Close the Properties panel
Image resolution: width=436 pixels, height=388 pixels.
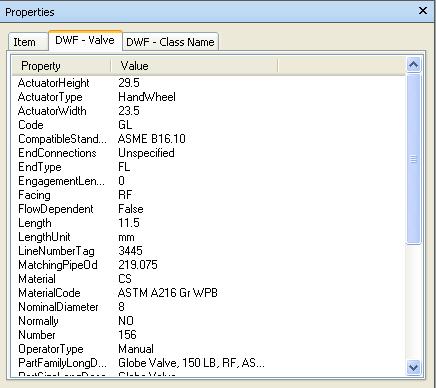(x=423, y=11)
